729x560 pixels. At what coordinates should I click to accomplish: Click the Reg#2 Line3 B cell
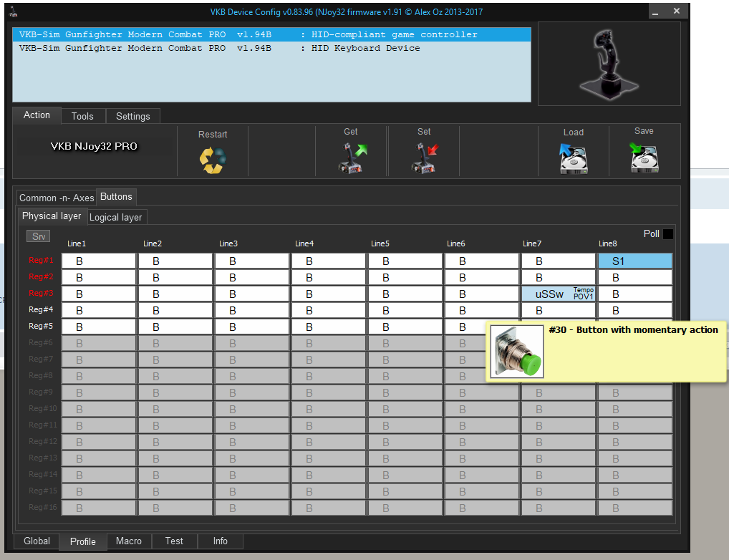(x=252, y=278)
